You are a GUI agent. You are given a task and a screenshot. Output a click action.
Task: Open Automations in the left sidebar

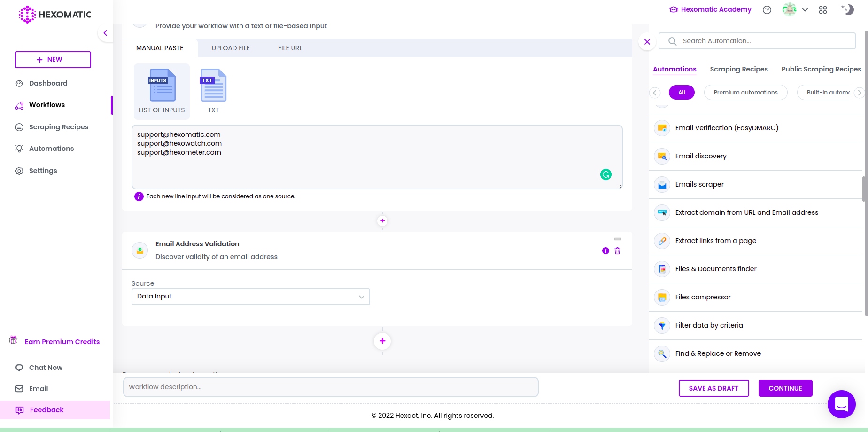(x=51, y=149)
